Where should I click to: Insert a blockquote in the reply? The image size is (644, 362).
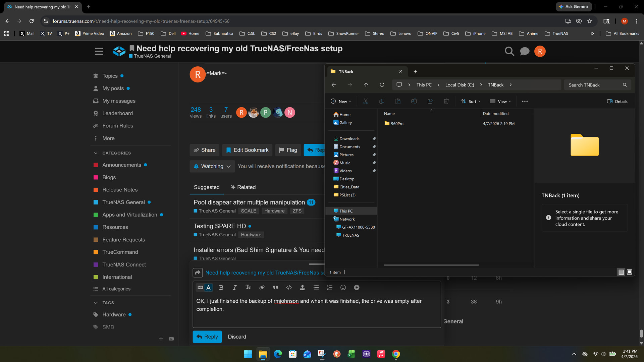click(275, 287)
